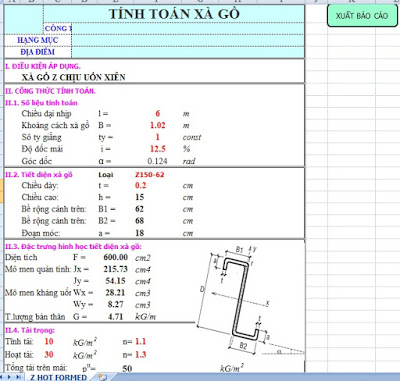Select the Jy value 54.15

116,281
